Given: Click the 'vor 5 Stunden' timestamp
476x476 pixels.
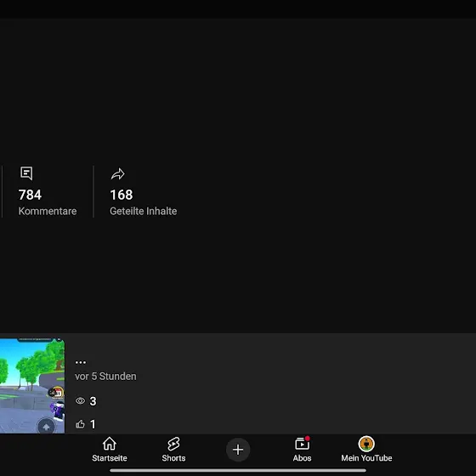Looking at the screenshot, I should tap(105, 377).
